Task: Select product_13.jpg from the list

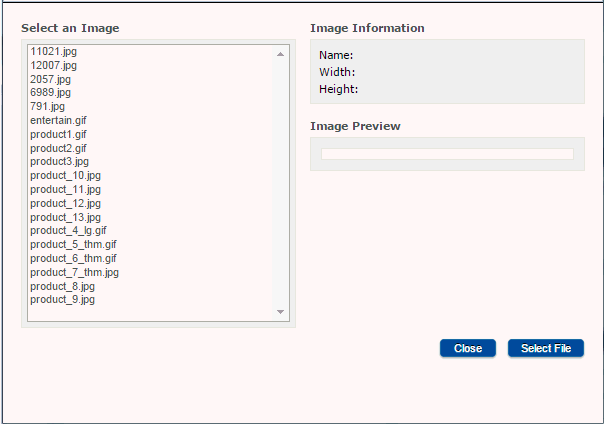Action: (x=65, y=217)
